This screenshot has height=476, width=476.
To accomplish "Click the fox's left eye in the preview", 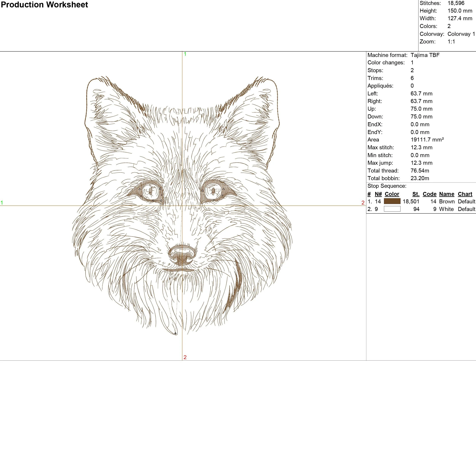I will tap(151, 191).
